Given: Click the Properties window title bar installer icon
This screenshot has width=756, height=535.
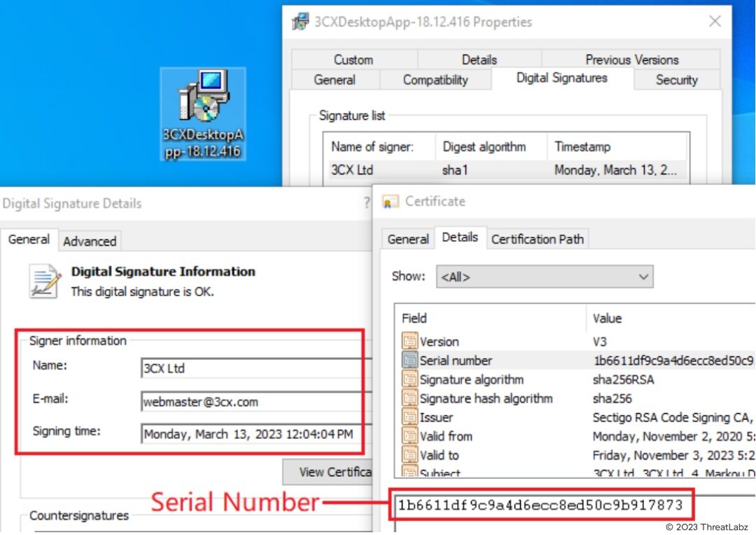Looking at the screenshot, I should click(x=300, y=22).
